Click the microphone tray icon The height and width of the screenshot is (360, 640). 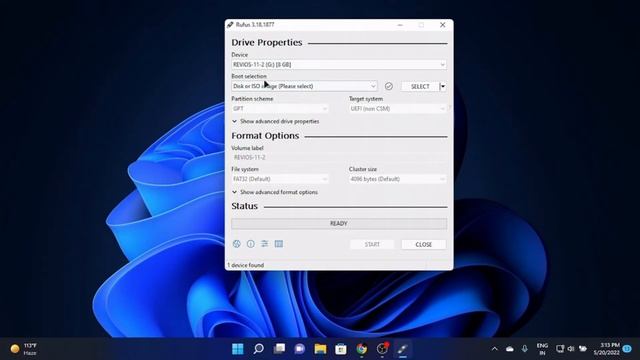(524, 349)
